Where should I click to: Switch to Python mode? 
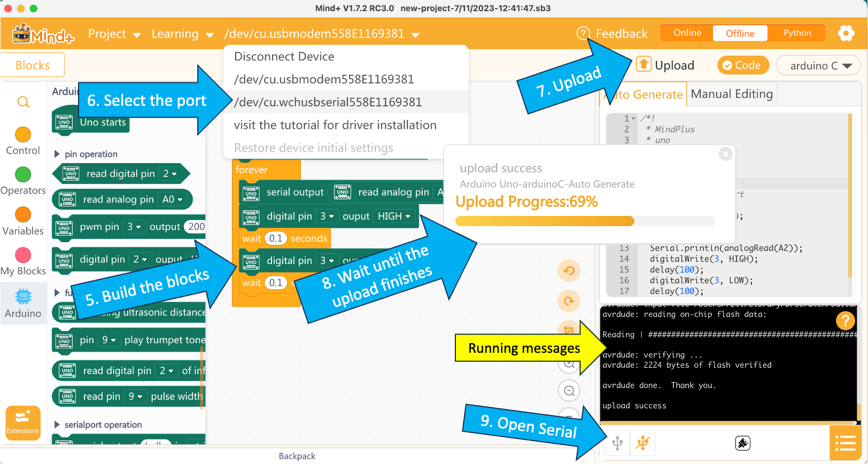pos(797,33)
